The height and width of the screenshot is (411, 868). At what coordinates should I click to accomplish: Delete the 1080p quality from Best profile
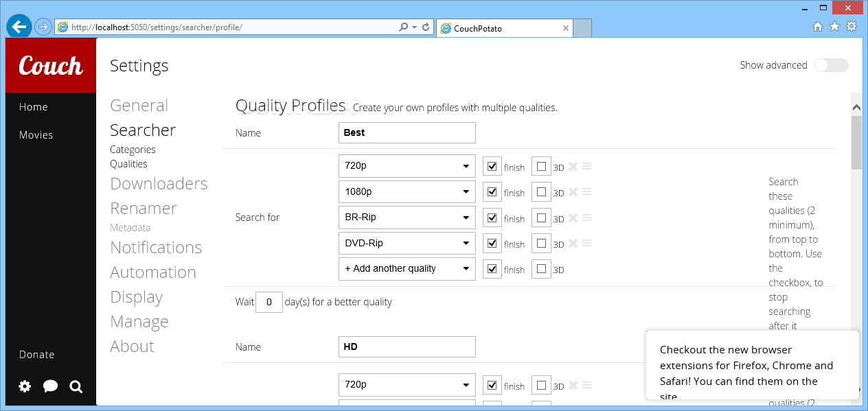tap(573, 191)
